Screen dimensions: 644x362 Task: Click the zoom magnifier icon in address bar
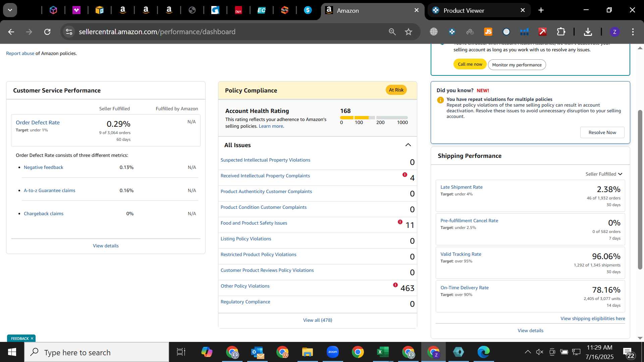pos(392,32)
